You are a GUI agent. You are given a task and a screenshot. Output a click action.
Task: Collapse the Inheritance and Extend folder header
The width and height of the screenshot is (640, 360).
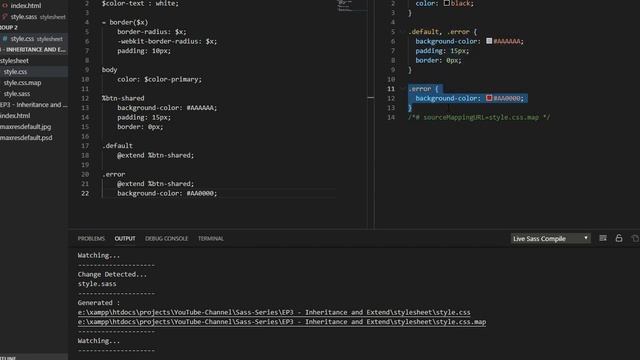point(33,49)
